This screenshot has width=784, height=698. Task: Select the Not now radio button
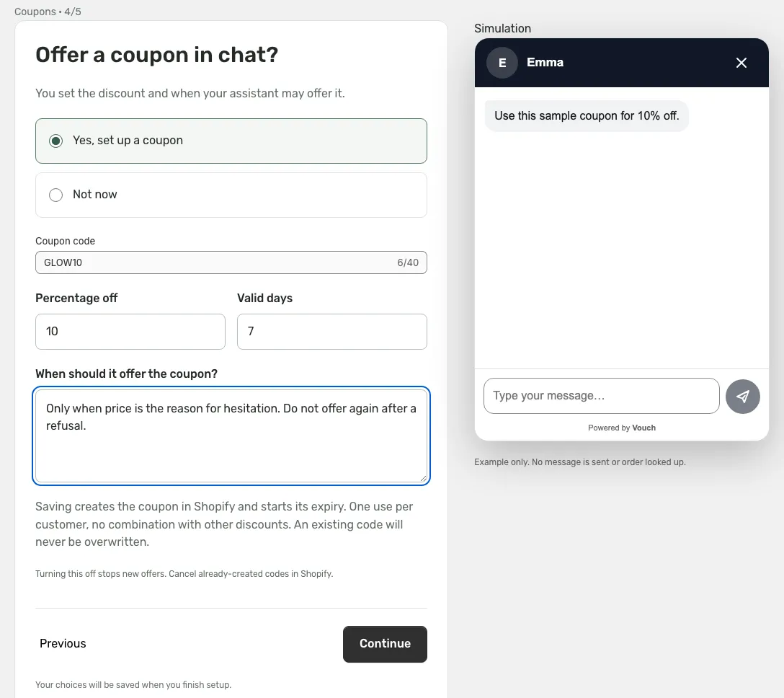(56, 195)
